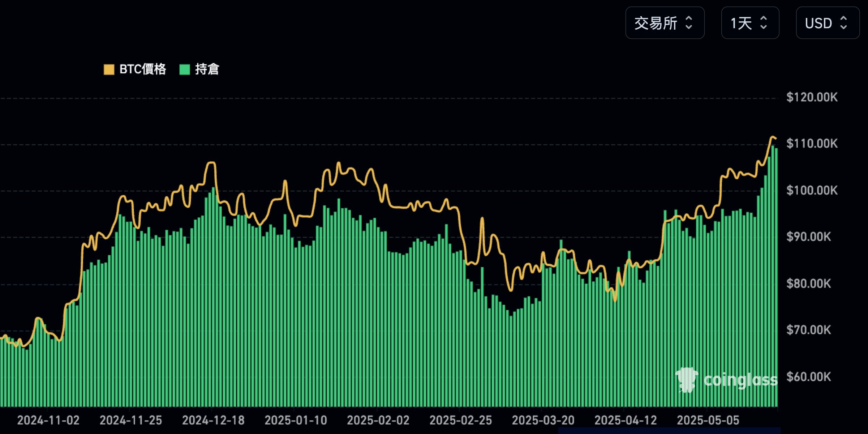
Task: Click the $110.00K price axis label
Action: [x=812, y=144]
